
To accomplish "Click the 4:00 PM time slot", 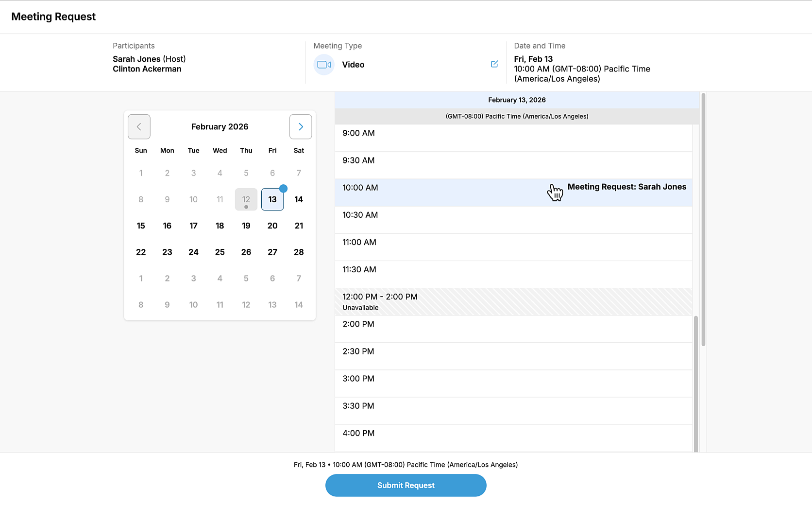I will click(x=513, y=438).
